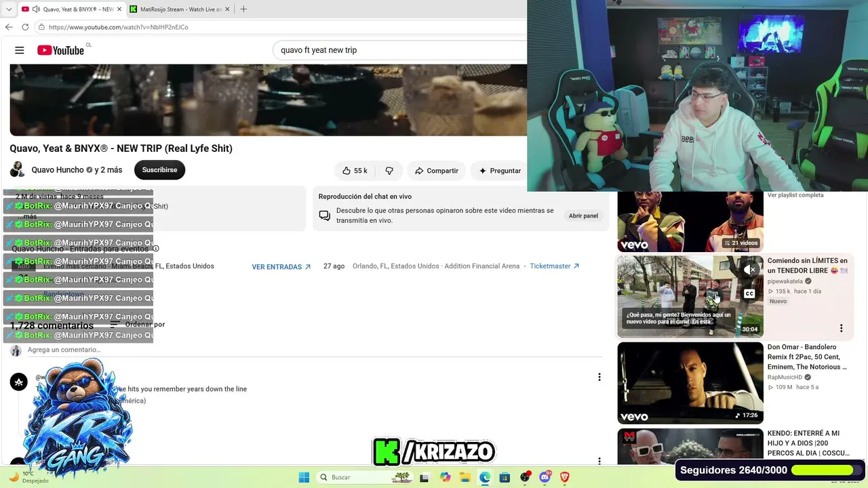Open the tab search chevron in browser
868x488 pixels.
[9, 9]
